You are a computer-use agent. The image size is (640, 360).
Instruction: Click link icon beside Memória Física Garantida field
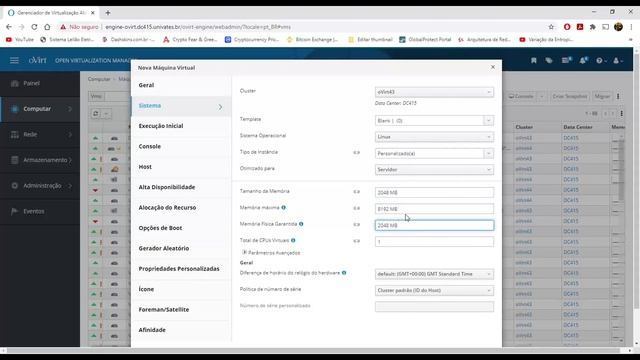click(x=356, y=224)
